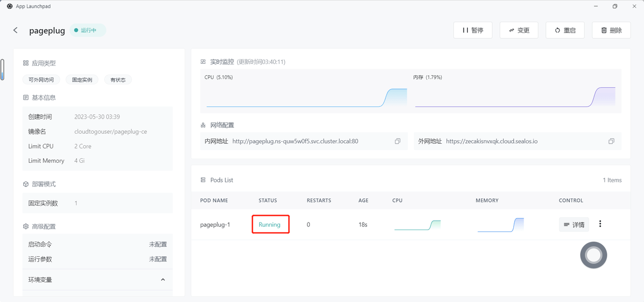Click the pageplug-1 memory usage chart
Image resolution: width=644 pixels, height=302 pixels.
point(501,225)
